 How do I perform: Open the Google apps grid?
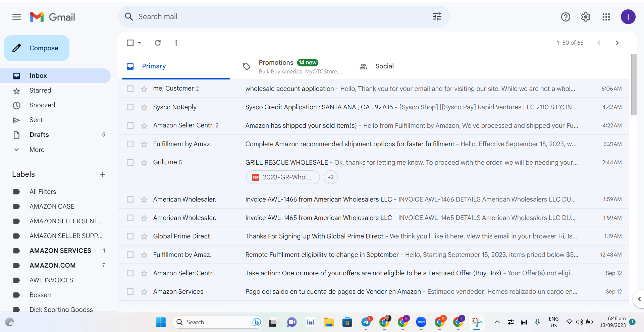606,17
